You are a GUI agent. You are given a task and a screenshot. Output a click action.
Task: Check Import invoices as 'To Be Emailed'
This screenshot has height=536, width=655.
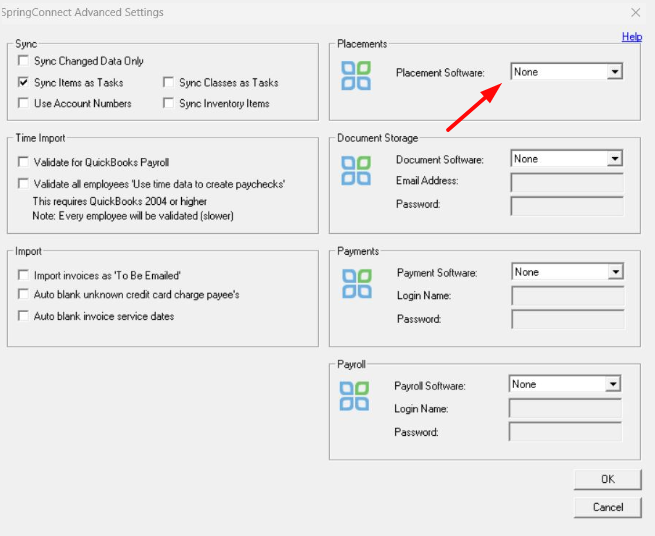click(x=23, y=274)
